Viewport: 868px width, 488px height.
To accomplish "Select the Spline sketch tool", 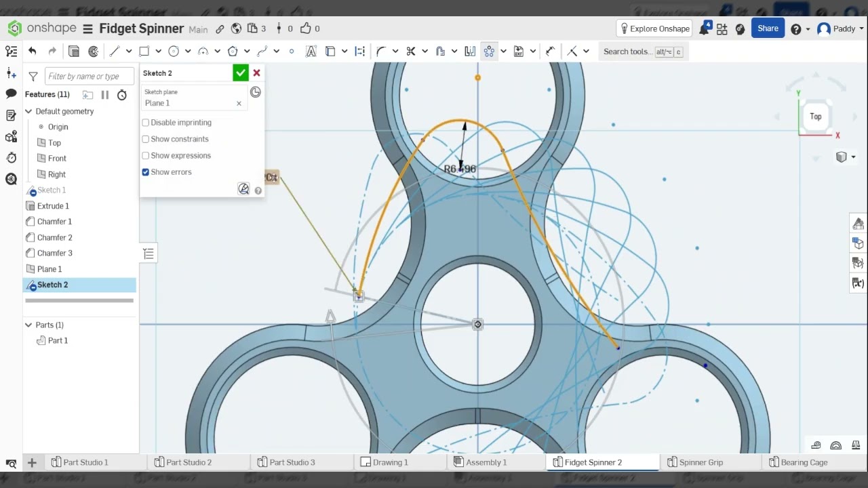I will [262, 52].
